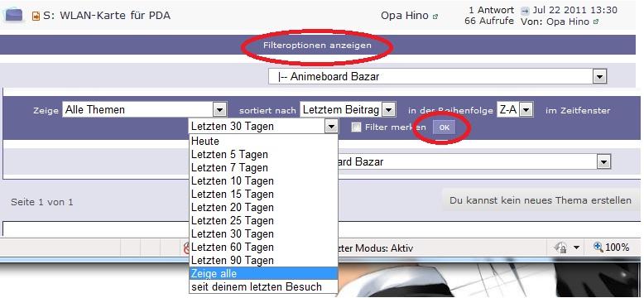Click the OK filter button
This screenshot has height=298, width=644.
[x=445, y=127]
